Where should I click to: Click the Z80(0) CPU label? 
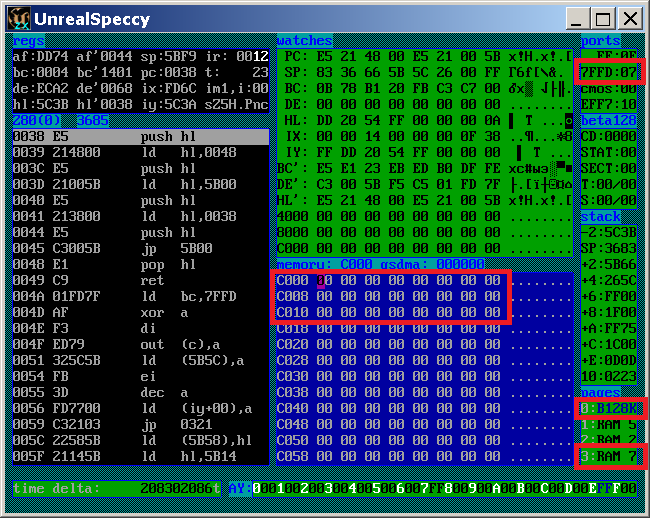tap(36, 121)
